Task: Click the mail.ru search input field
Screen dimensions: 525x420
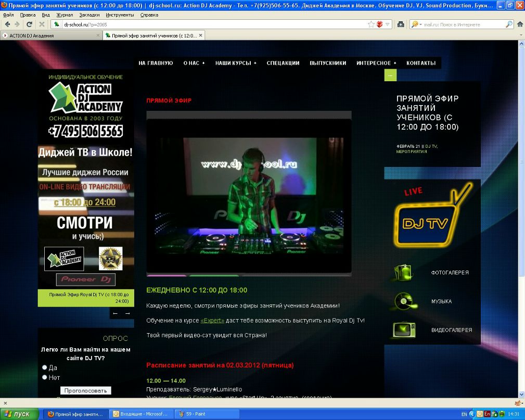Action: [x=464, y=24]
